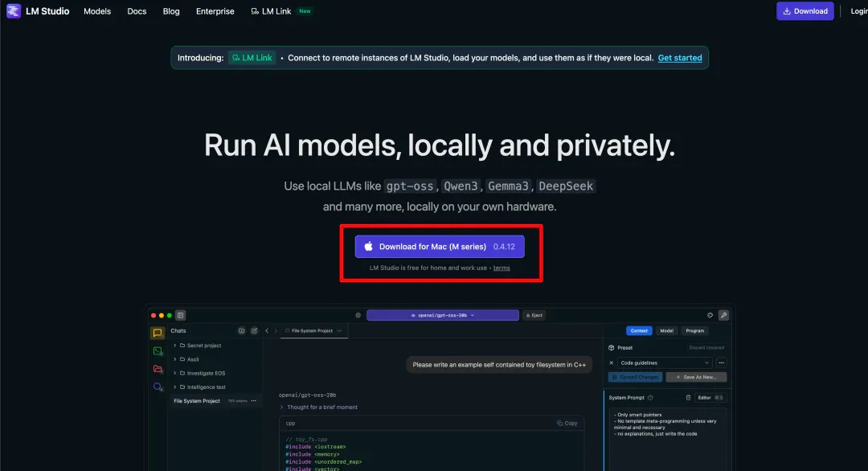The height and width of the screenshot is (471, 868).
Task: Click the puzzle-piece icon in top bar
Action: pyautogui.click(x=710, y=316)
